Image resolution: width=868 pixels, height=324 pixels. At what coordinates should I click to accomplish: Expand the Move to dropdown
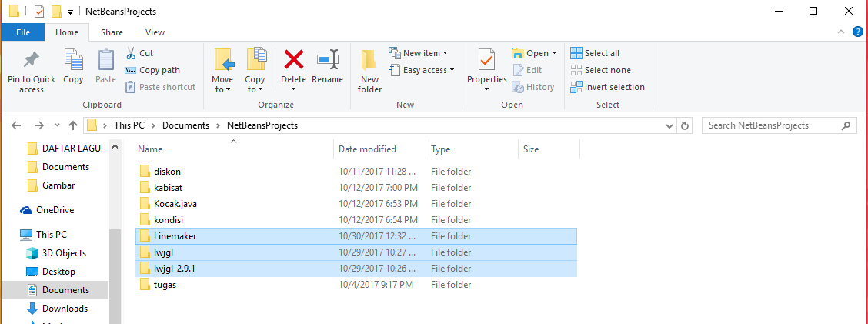coord(222,89)
